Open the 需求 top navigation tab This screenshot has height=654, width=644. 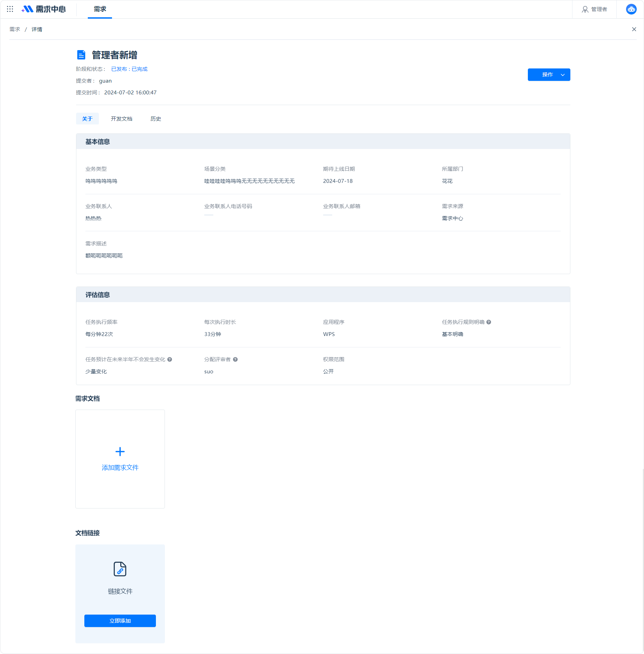point(100,9)
